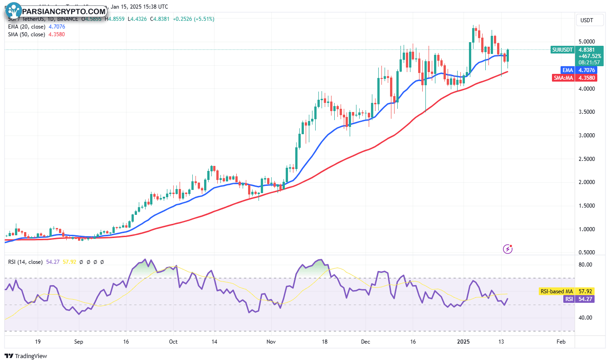Click the 0.5000 price axis label
This screenshot has width=610, height=364.
pos(586,252)
